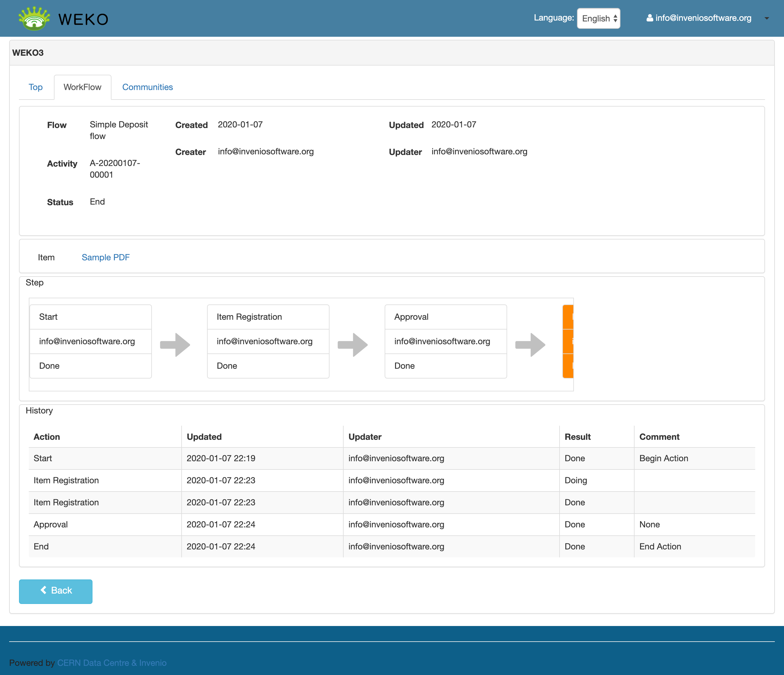This screenshot has width=784, height=675.
Task: Open CERN Data Centre & Invenio link
Action: 111,662
